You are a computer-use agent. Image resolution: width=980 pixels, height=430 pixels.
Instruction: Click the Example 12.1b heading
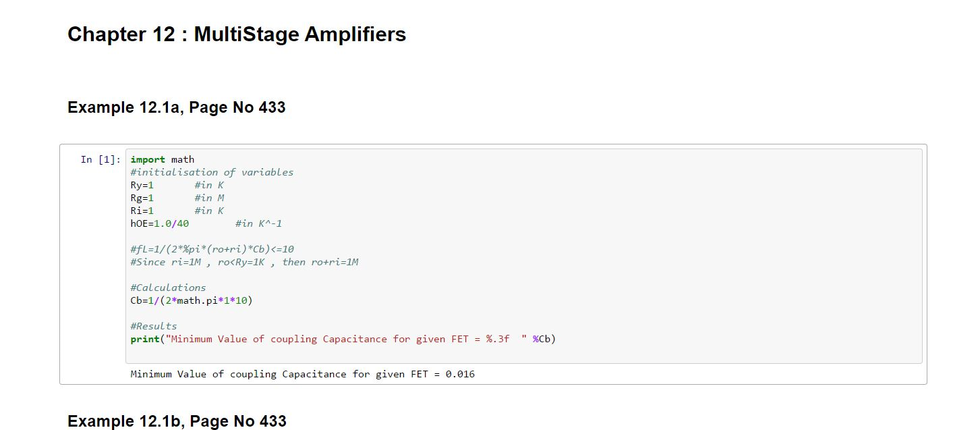click(177, 421)
